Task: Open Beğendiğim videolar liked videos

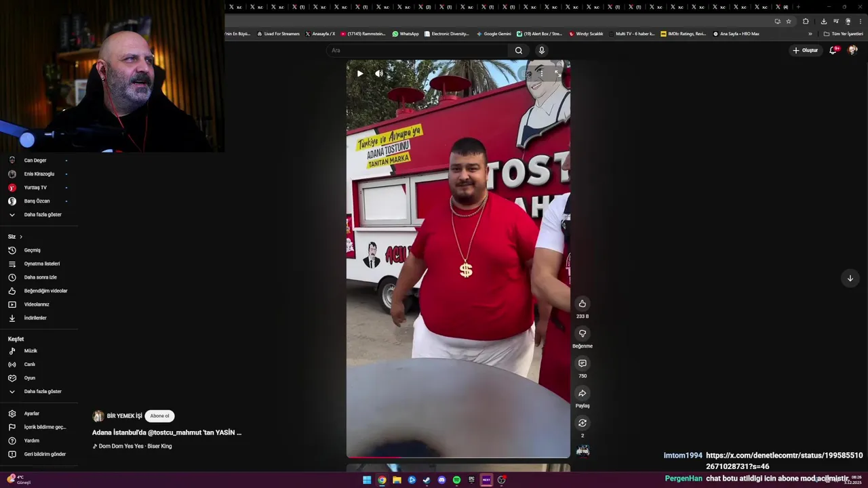Action: [45, 291]
